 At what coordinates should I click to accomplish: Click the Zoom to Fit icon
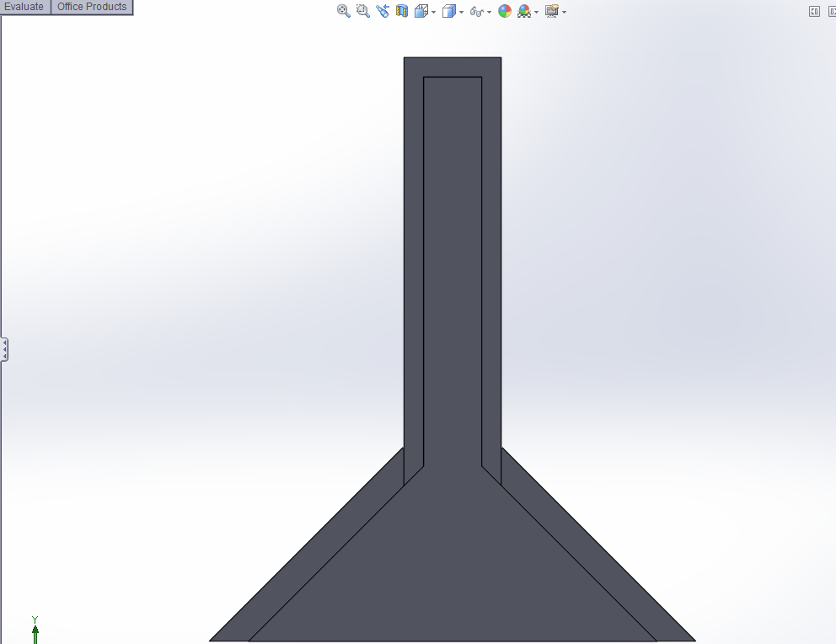pos(344,11)
